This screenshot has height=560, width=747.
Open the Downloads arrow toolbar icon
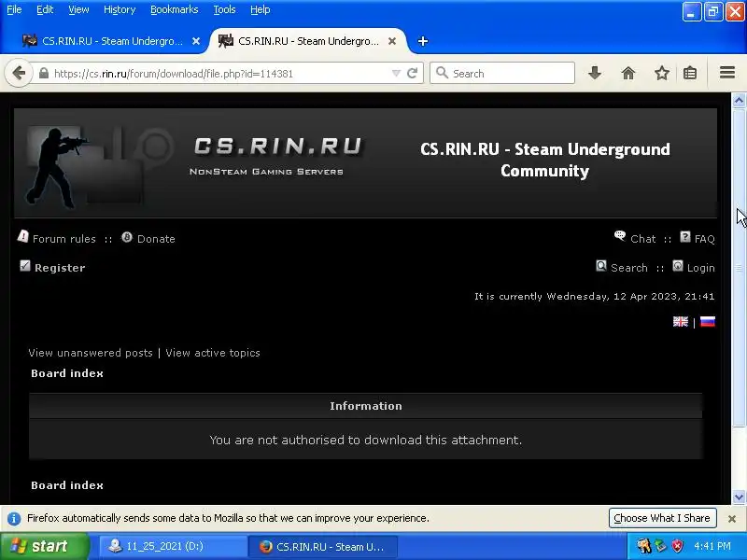click(x=595, y=73)
